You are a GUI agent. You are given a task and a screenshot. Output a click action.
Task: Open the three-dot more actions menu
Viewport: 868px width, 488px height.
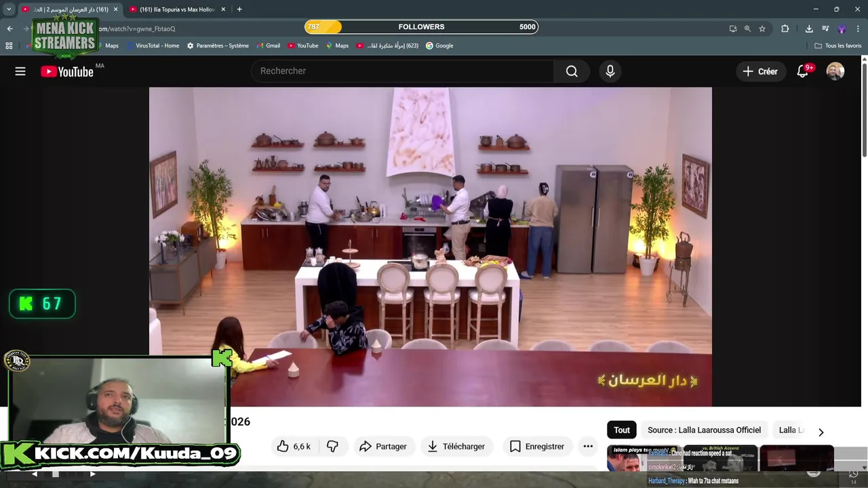(x=588, y=446)
